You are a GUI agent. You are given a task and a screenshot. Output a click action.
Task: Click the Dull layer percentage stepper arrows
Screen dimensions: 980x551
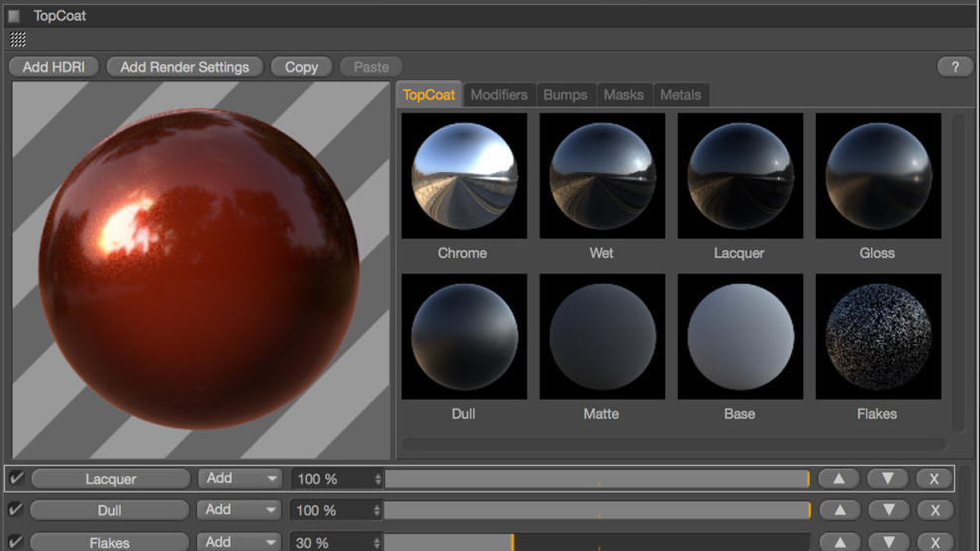click(377, 510)
